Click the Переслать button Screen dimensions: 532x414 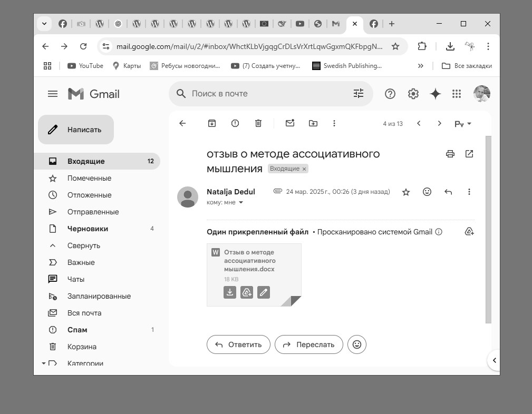click(309, 344)
